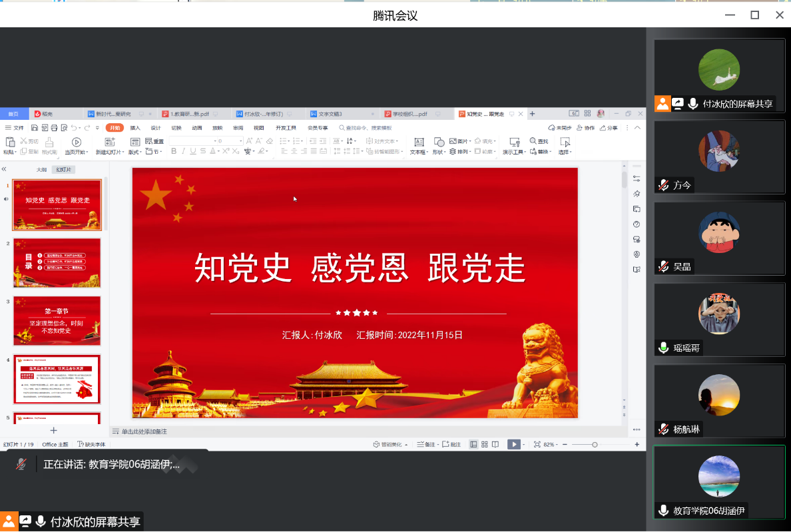Switch to the Outline (大纲) panel tab
The height and width of the screenshot is (532, 791).
click(41, 170)
